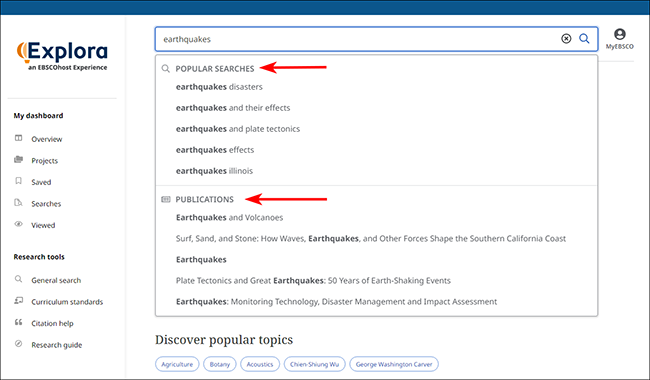The width and height of the screenshot is (650, 380).
Task: Click the Botany topic chip
Action: (220, 364)
